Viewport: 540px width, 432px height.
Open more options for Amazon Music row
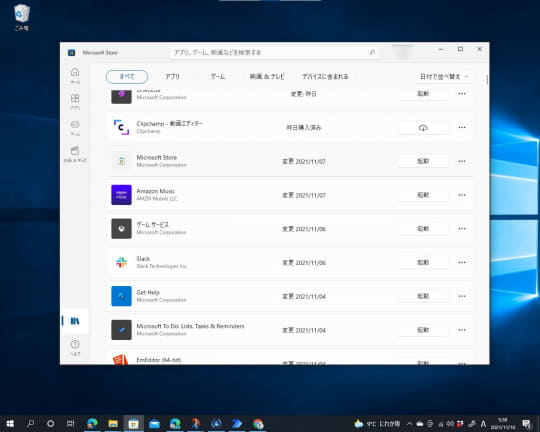pos(462,195)
